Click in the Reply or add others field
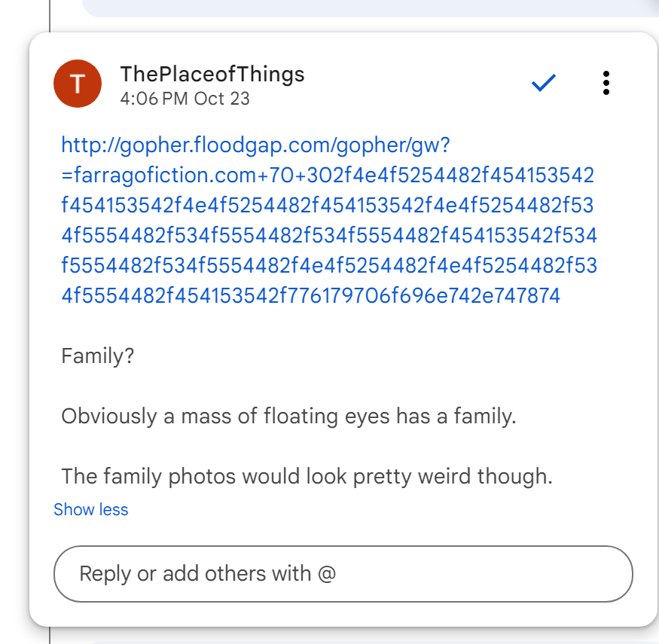Viewport: 659px width, 644px height. pos(343,574)
